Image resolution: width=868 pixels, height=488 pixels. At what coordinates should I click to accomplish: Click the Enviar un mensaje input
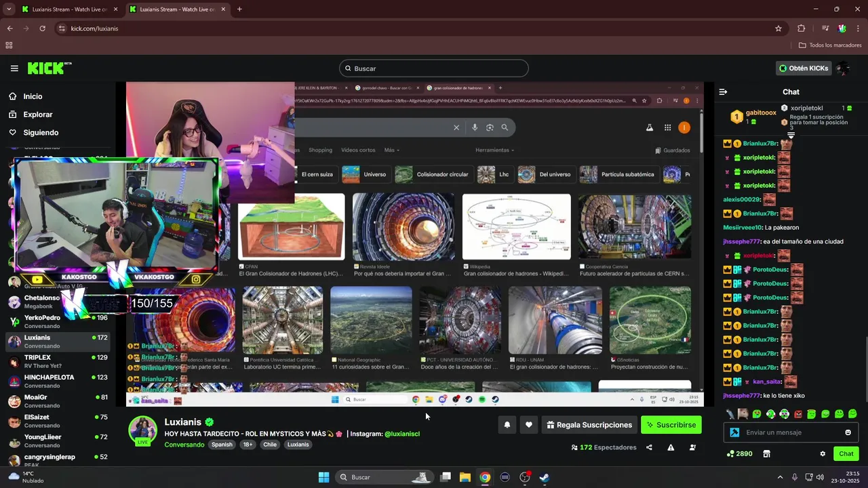pos(792,432)
